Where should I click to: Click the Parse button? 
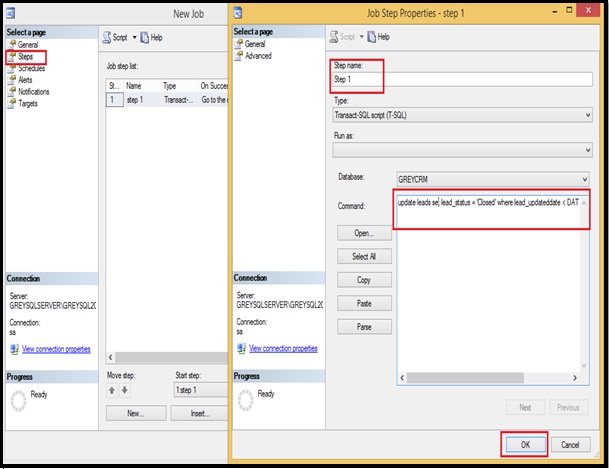coord(364,327)
